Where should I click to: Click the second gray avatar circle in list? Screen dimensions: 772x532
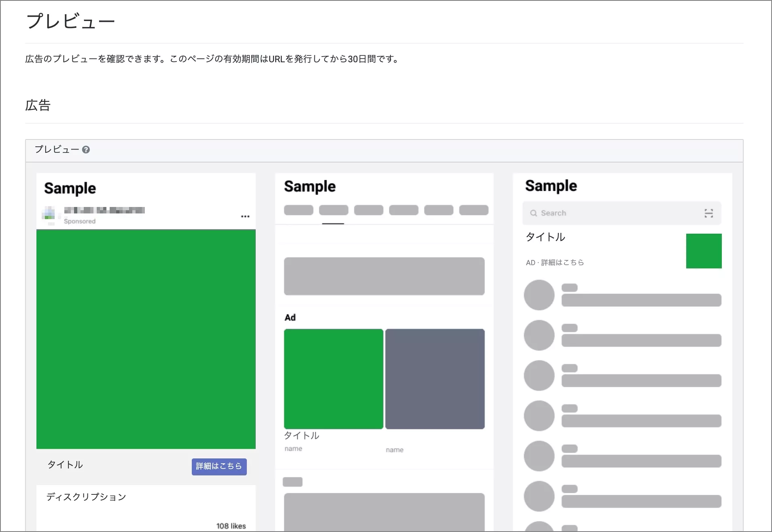pyautogui.click(x=539, y=335)
